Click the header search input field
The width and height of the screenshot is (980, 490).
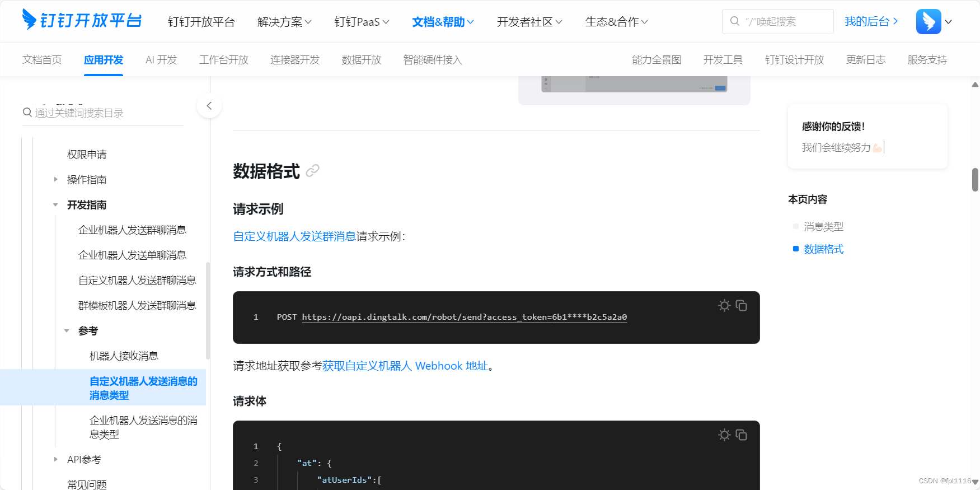[778, 21]
